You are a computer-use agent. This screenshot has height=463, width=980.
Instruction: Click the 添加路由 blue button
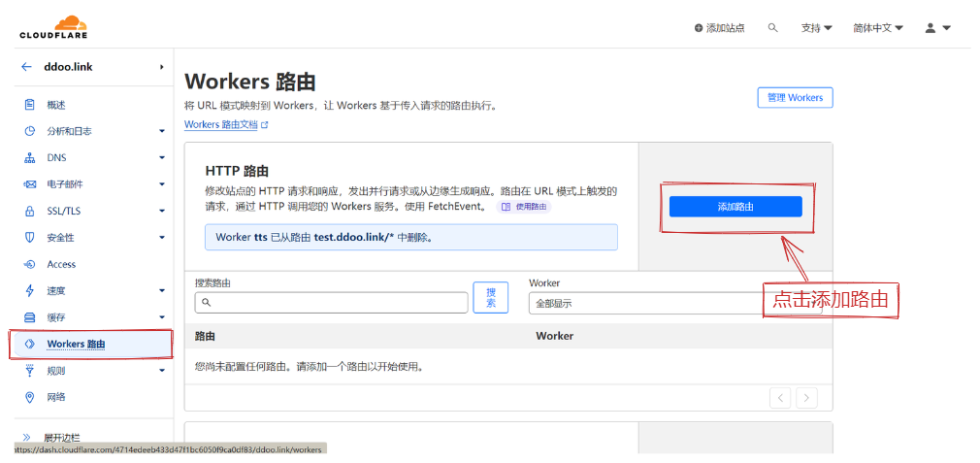pyautogui.click(x=735, y=207)
